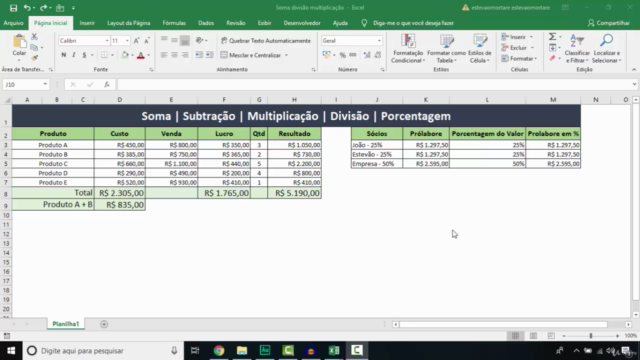Open the Mesclar e Centralizar dropdown arrow

286,55
